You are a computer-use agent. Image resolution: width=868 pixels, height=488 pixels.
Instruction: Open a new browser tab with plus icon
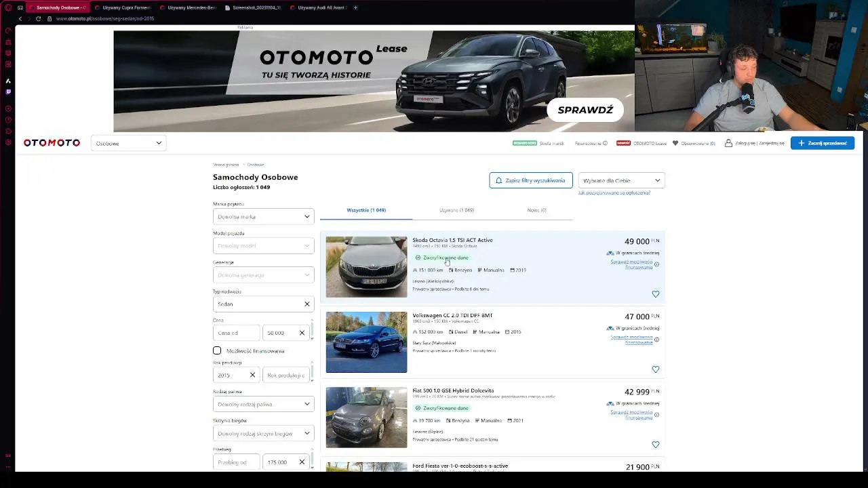(356, 7)
